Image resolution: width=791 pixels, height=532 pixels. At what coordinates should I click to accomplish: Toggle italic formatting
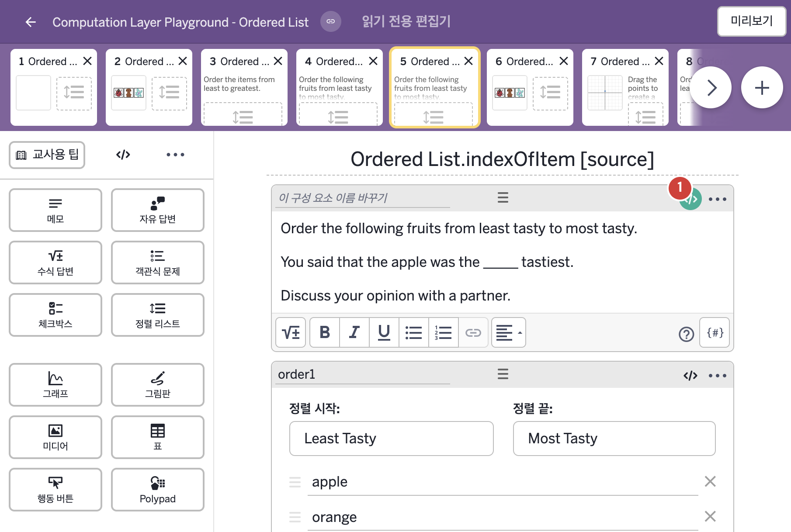(354, 332)
